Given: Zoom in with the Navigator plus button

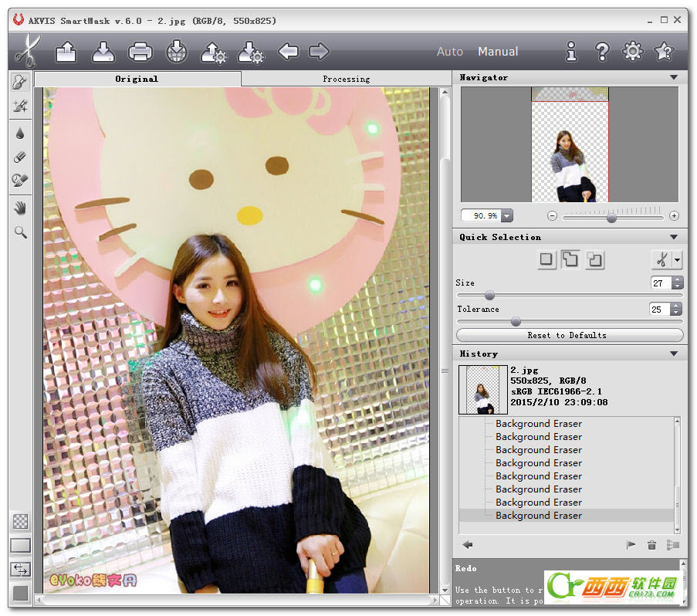Looking at the screenshot, I should click(x=674, y=216).
